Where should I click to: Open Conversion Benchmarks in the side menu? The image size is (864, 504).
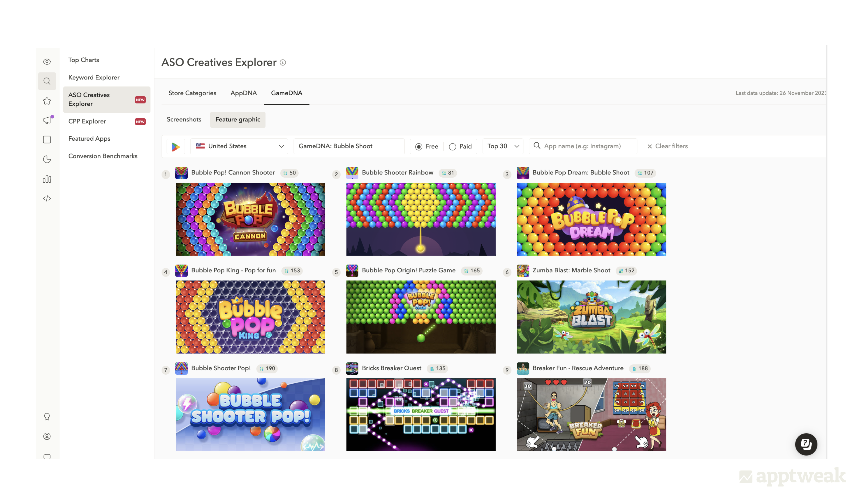[x=103, y=156]
